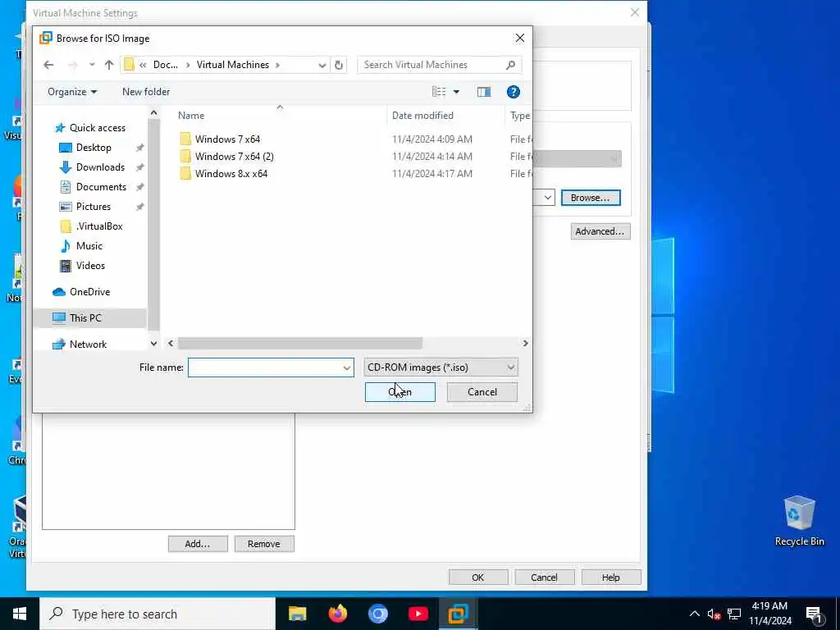
Task: Open File Explorer from the taskbar
Action: (297, 614)
